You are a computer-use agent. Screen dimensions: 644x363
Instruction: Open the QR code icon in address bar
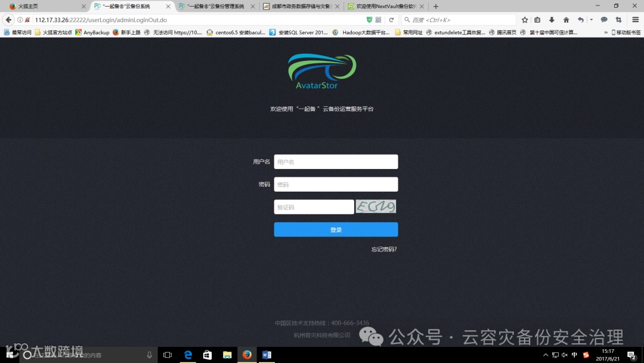tap(378, 20)
